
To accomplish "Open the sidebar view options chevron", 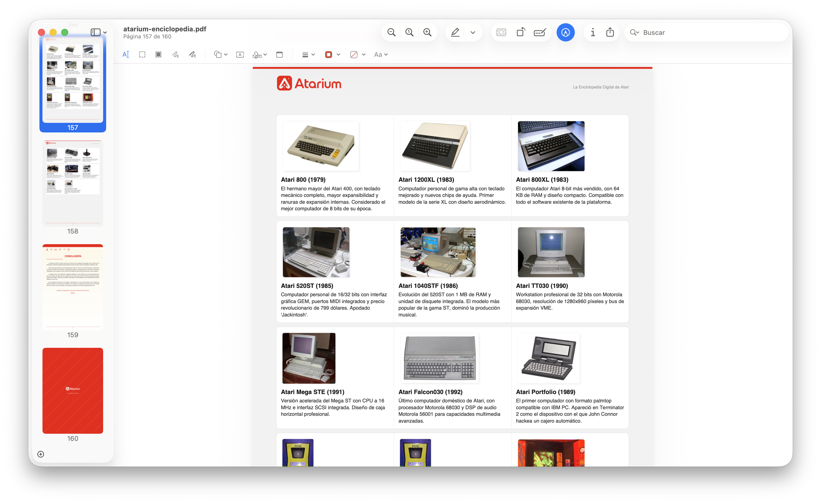I will 105,32.
